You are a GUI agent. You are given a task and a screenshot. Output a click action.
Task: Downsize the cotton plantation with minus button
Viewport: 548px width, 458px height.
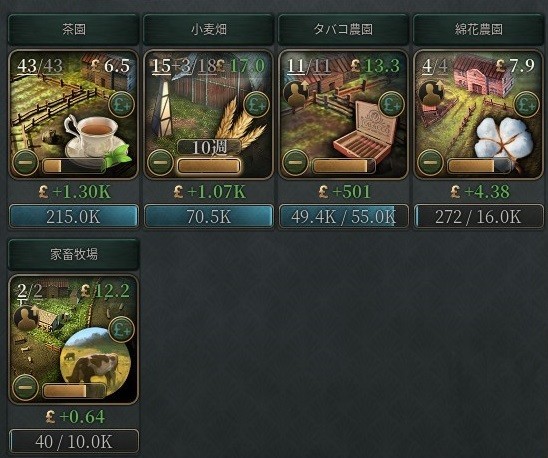tap(430, 163)
